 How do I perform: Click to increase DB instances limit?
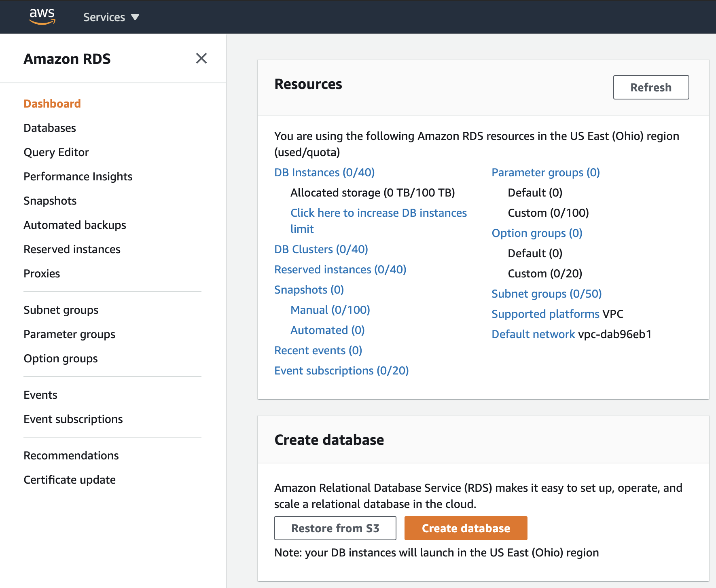pyautogui.click(x=378, y=213)
